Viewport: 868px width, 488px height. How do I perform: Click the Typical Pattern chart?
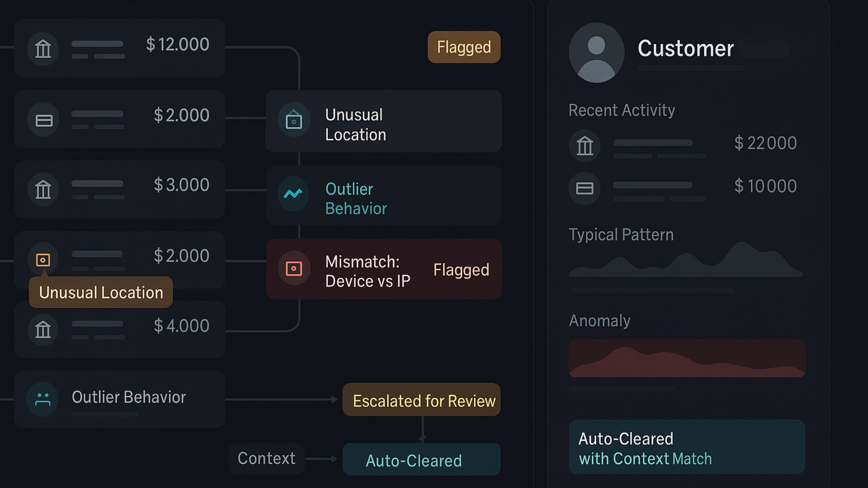[x=685, y=260]
